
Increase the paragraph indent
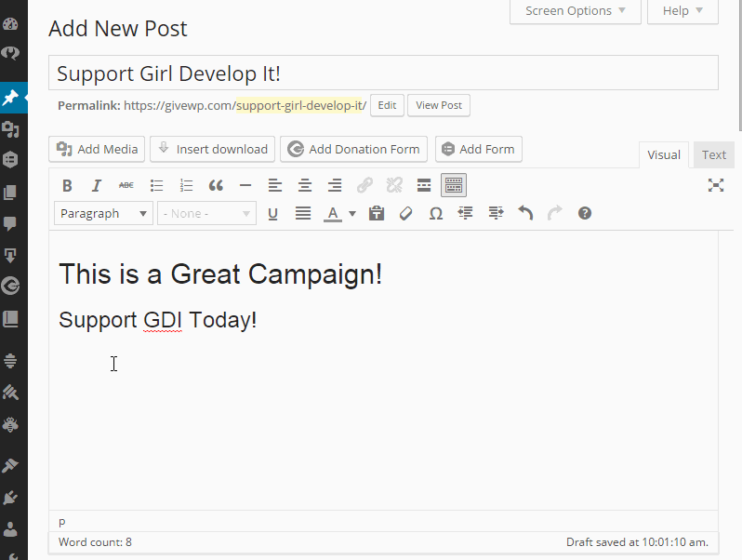(x=496, y=214)
